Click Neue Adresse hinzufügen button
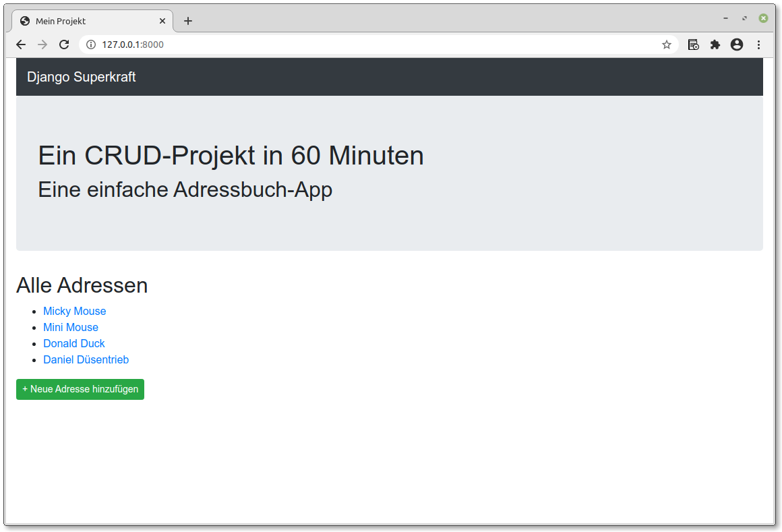The image size is (782, 532). [80, 389]
